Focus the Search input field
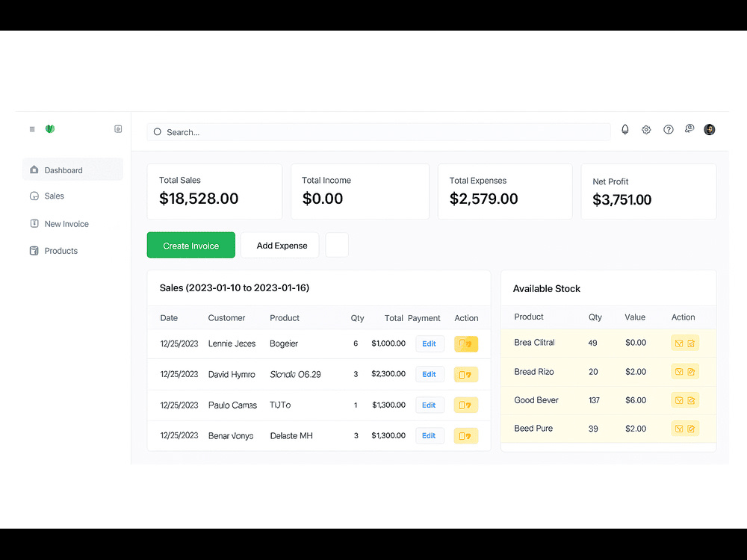 click(x=379, y=132)
